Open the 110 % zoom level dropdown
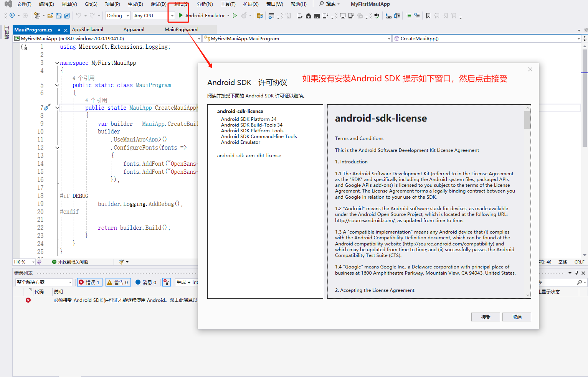Screen dimensions: 588x377 24,262
